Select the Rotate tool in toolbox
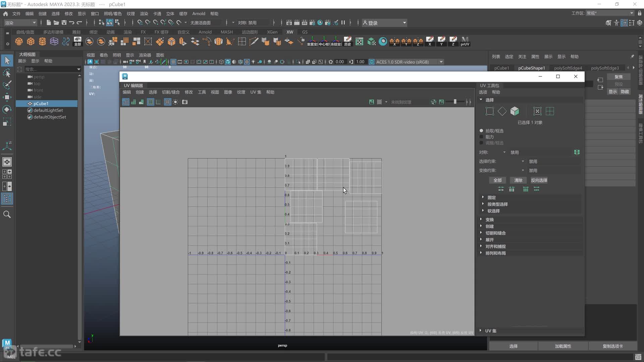The width and height of the screenshot is (644, 362). click(7, 109)
